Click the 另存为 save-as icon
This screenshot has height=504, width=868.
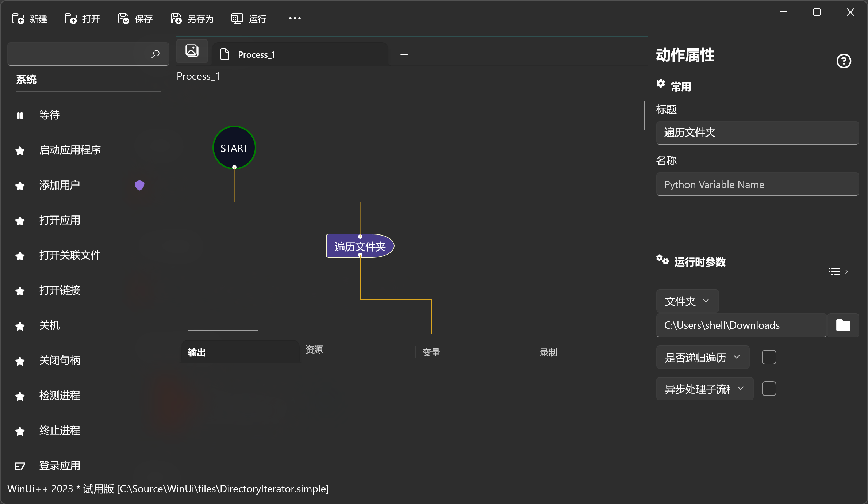(x=176, y=18)
